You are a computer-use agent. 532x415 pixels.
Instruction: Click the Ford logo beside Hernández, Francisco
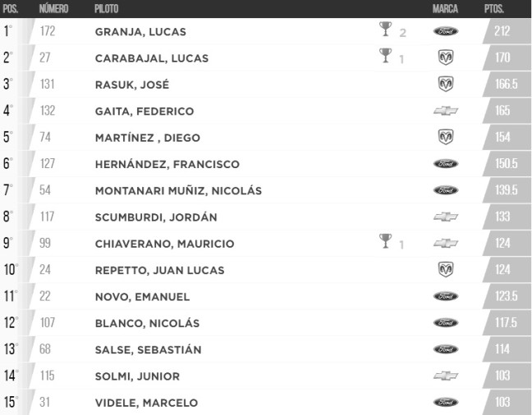pyautogui.click(x=445, y=164)
